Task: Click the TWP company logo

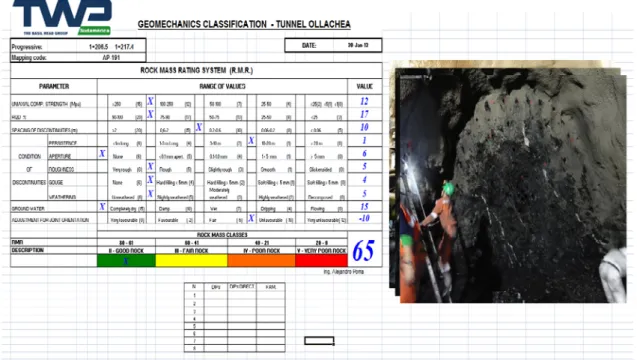Action: coord(62,17)
